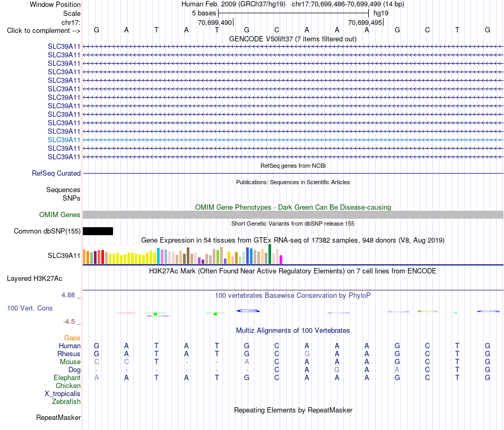Click the Common dbSNP(155) track label
The width and height of the screenshot is (504, 430).
tap(47, 231)
